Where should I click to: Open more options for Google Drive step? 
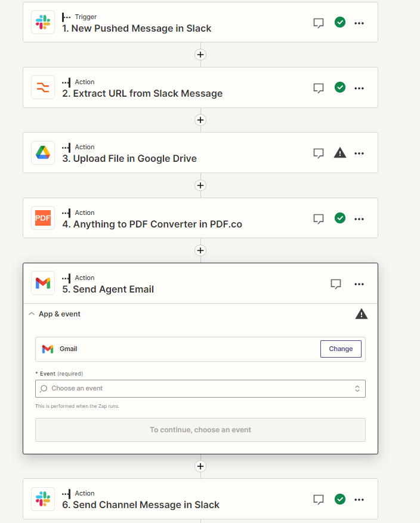click(x=359, y=153)
